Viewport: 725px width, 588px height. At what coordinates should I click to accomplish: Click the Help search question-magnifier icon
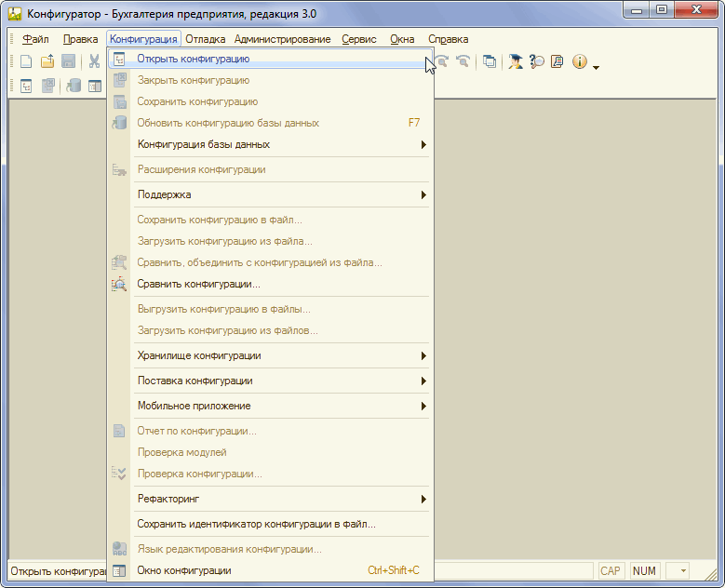[537, 61]
